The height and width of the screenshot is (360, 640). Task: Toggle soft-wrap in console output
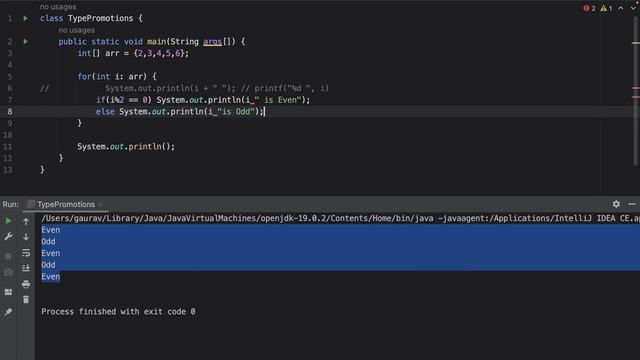[x=26, y=253]
